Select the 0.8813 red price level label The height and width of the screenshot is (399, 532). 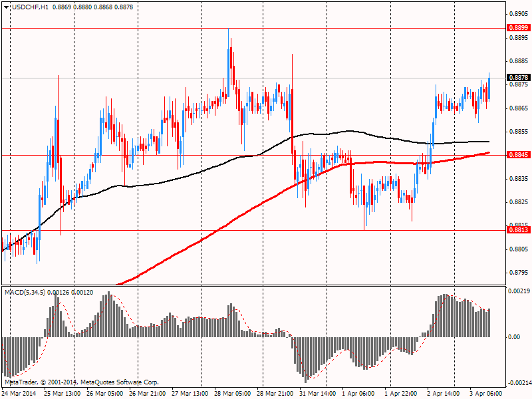coord(519,230)
